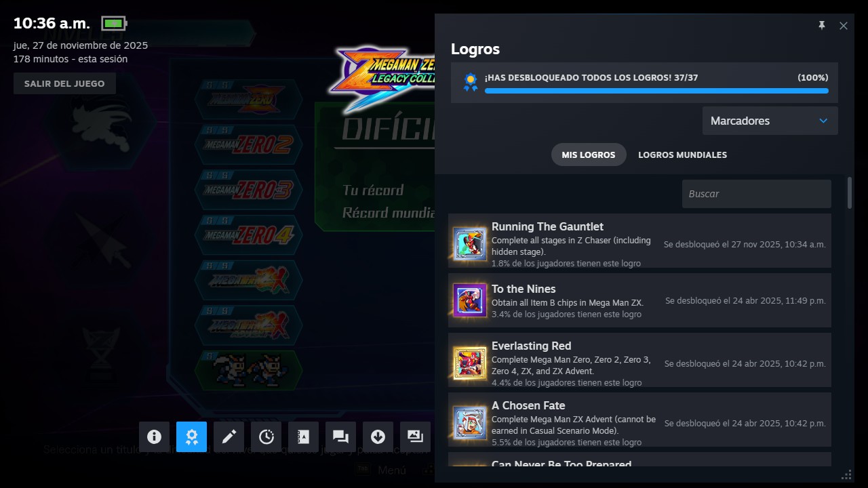Click the SALIR DEL JUEGO button
868x488 pixels.
(x=64, y=83)
